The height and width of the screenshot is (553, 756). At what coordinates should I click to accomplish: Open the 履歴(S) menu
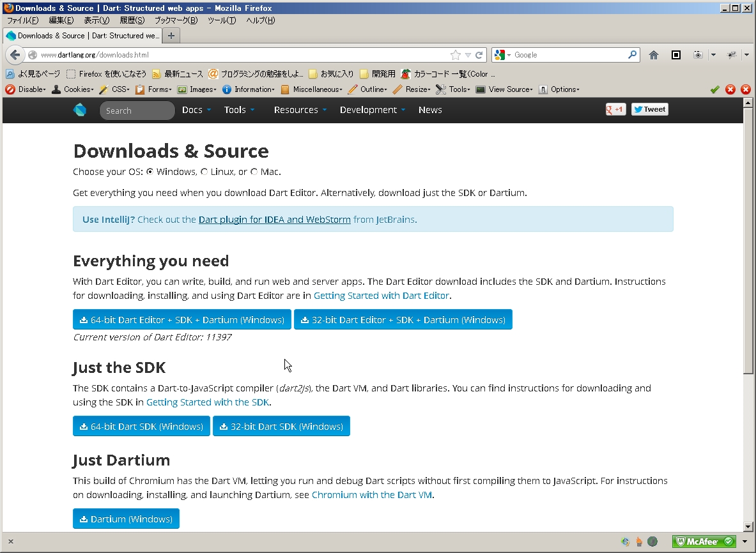click(132, 20)
